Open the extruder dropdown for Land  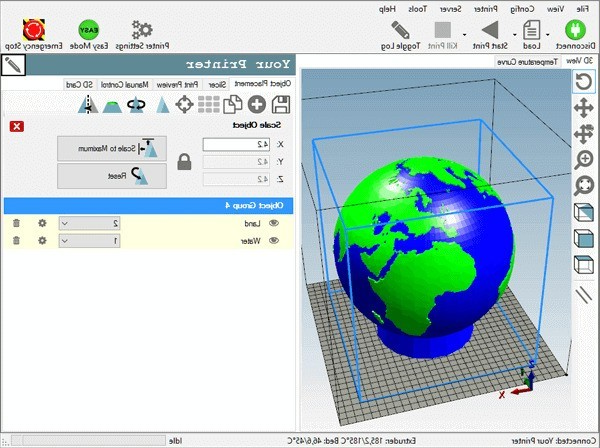pyautogui.click(x=65, y=223)
